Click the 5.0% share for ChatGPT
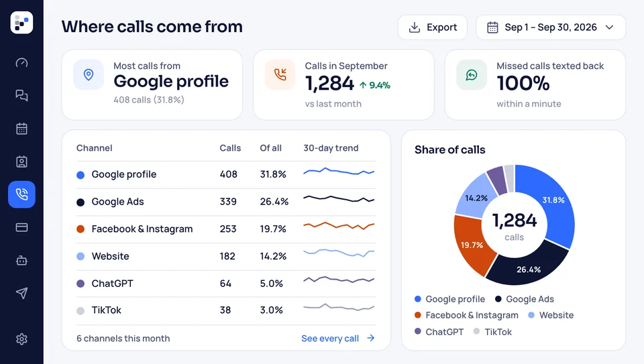 coord(272,284)
